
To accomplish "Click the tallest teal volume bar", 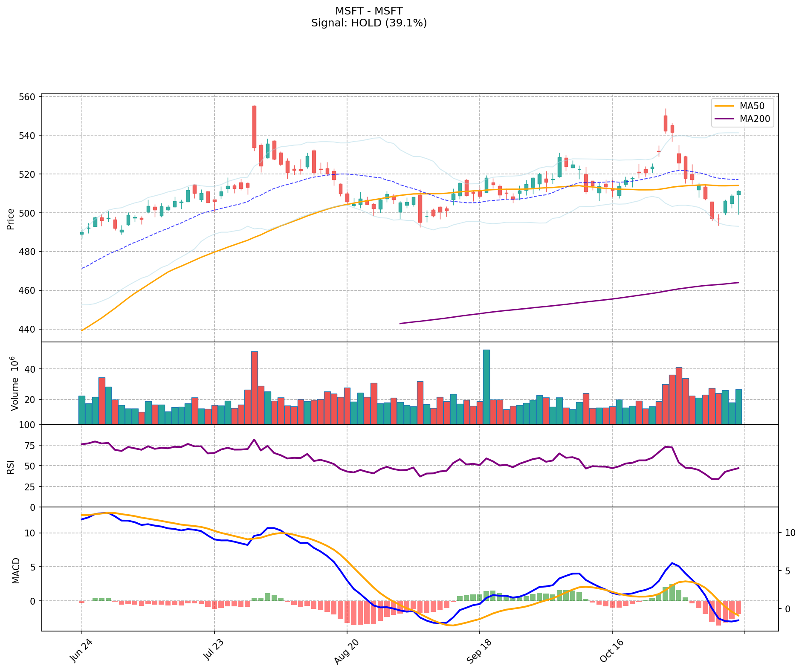I will [x=486, y=387].
